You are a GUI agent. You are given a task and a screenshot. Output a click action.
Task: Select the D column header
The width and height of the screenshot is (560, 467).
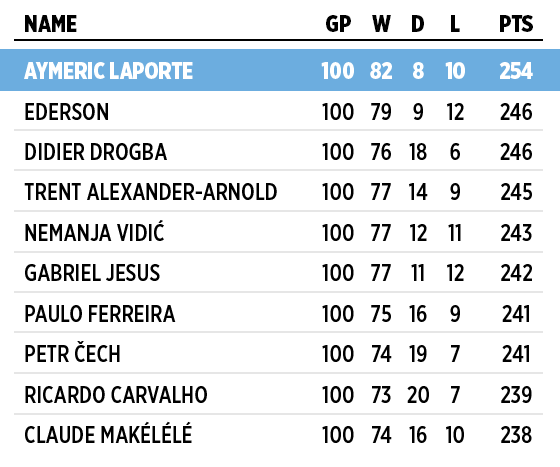coord(418,24)
